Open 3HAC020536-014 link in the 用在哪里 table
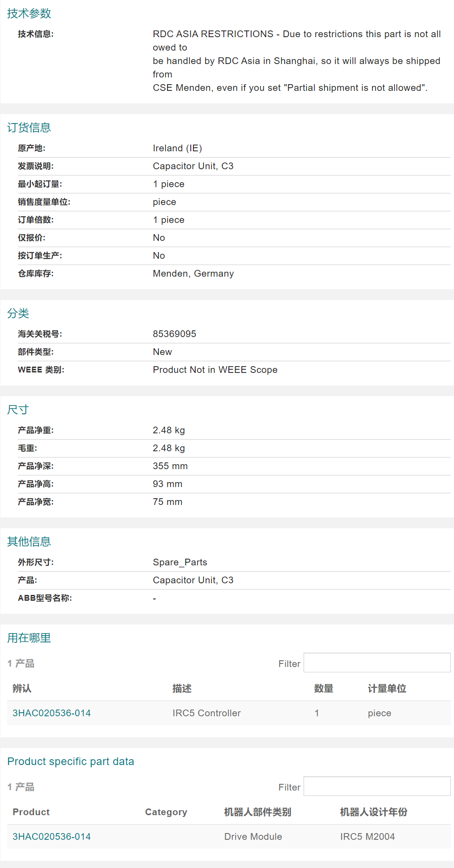This screenshot has height=868, width=454. [x=51, y=713]
